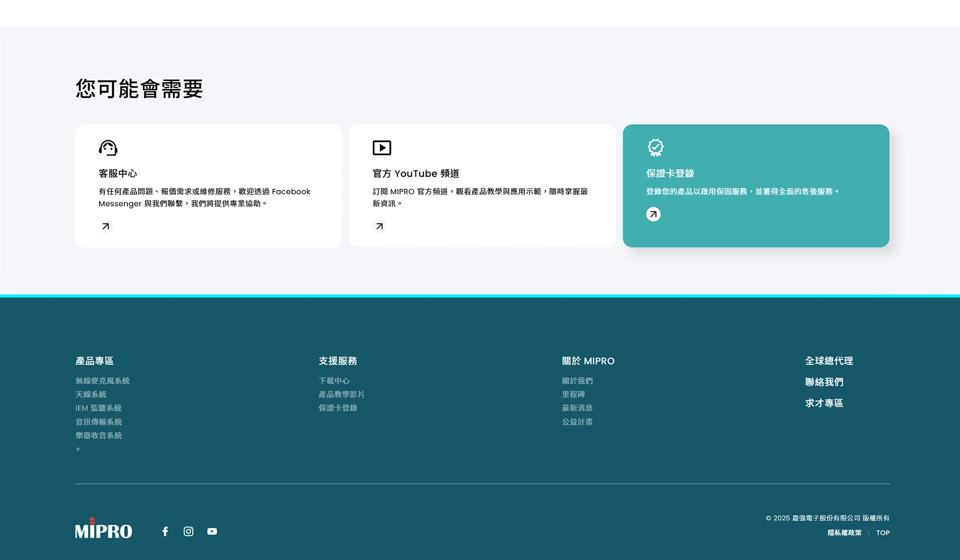Click the MIPRO logo in the footer
The width and height of the screenshot is (960, 560).
(x=103, y=530)
